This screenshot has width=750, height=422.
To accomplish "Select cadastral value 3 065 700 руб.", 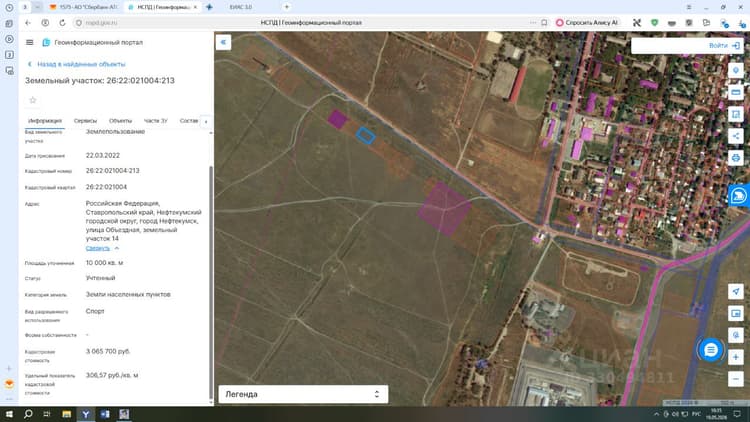I will [x=108, y=351].
